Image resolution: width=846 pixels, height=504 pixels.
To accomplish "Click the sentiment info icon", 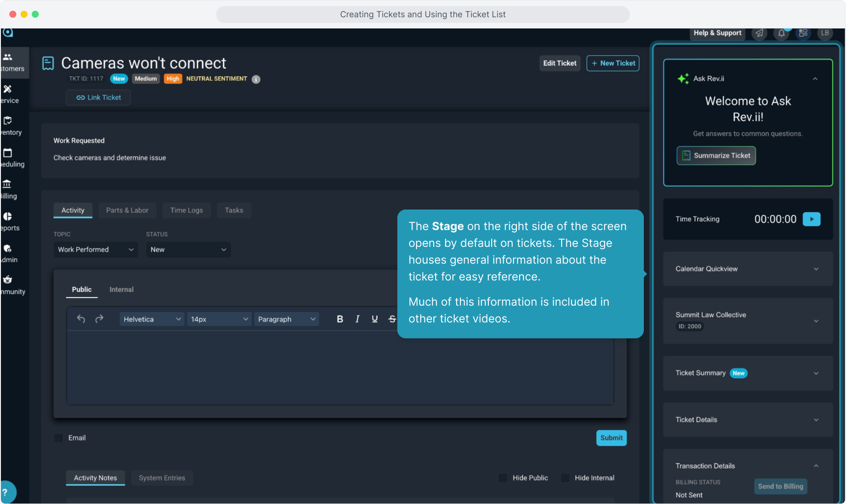I will 256,79.
